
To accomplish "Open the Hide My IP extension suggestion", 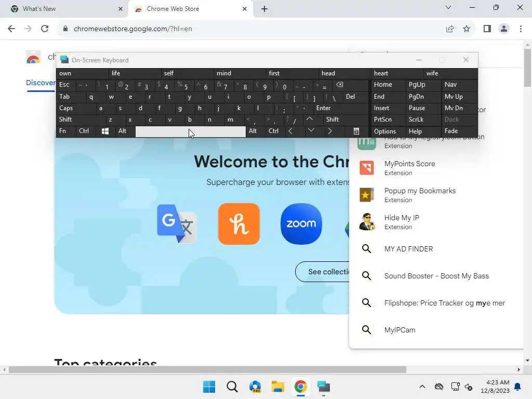I will pyautogui.click(x=436, y=222).
